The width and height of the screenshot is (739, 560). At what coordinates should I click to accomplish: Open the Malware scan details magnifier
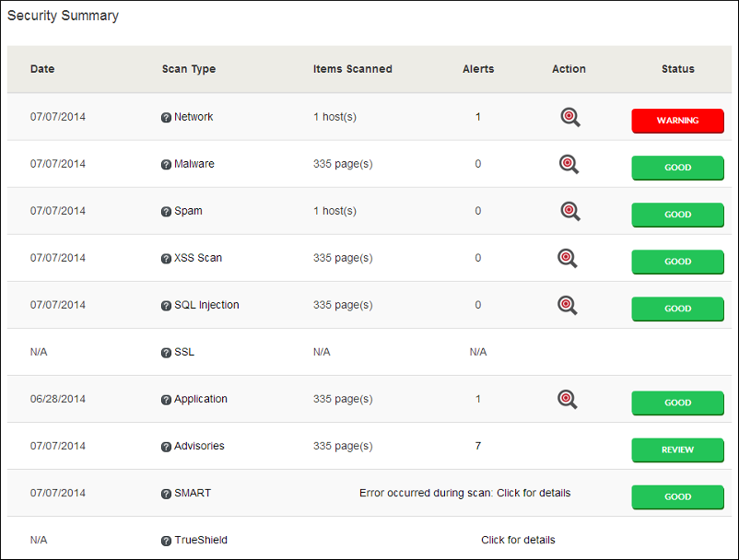tap(569, 164)
